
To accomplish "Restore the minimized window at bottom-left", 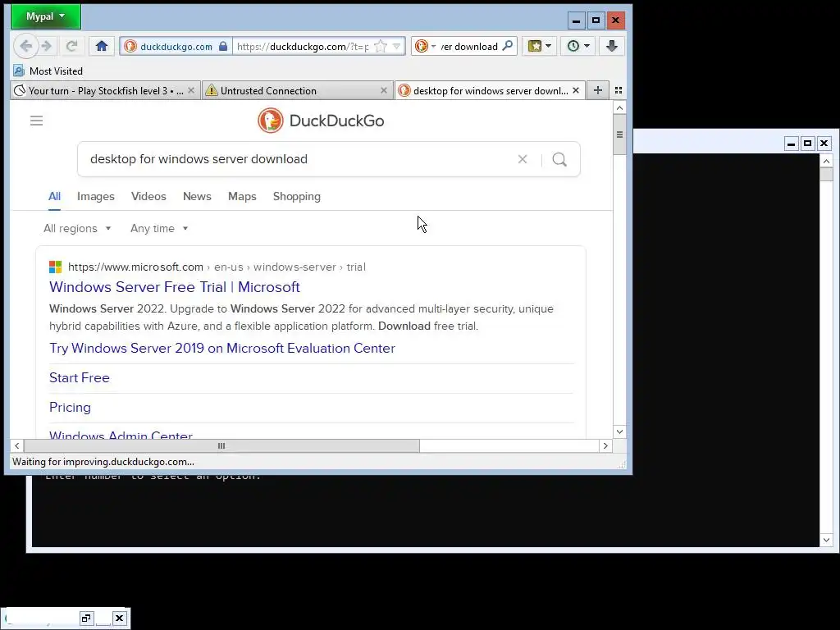I will (86, 619).
